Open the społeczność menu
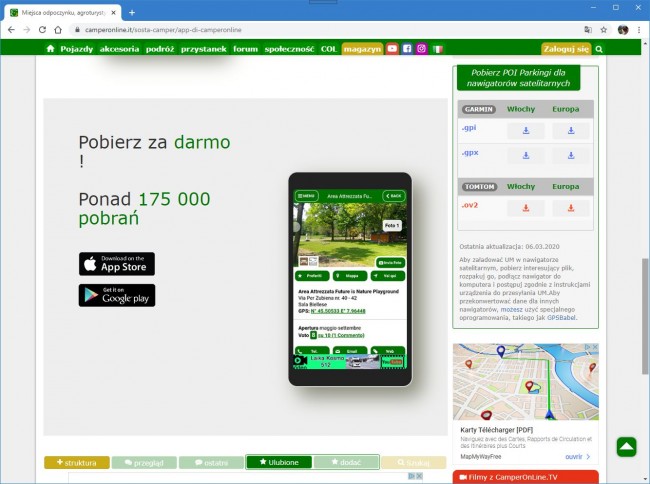 (289, 49)
